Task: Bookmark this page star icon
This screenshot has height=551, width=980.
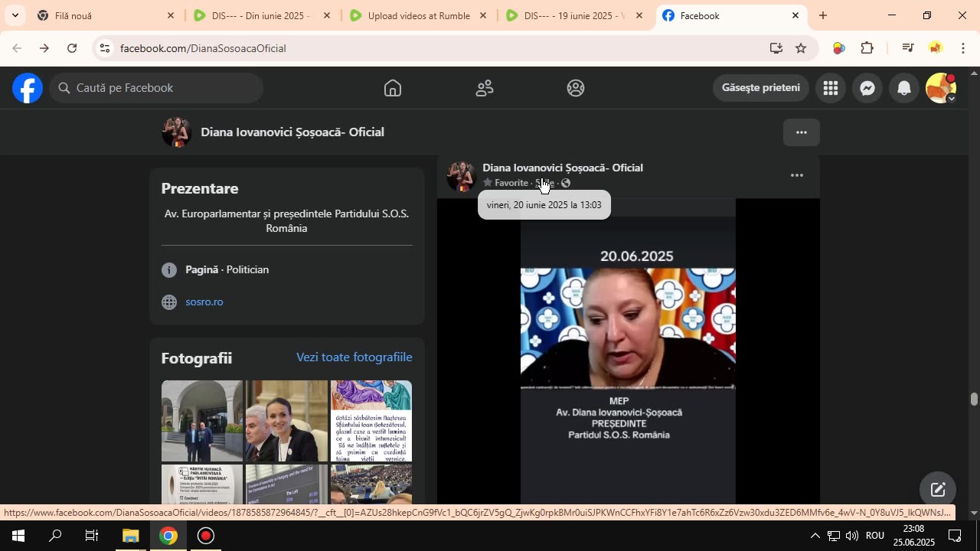Action: pos(801,48)
